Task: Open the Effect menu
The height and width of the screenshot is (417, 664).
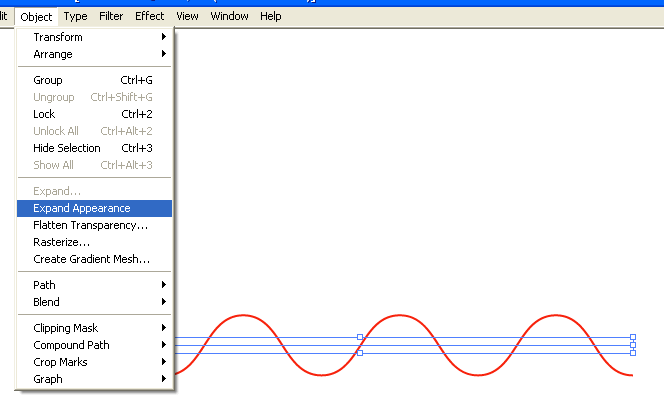Action: (150, 16)
